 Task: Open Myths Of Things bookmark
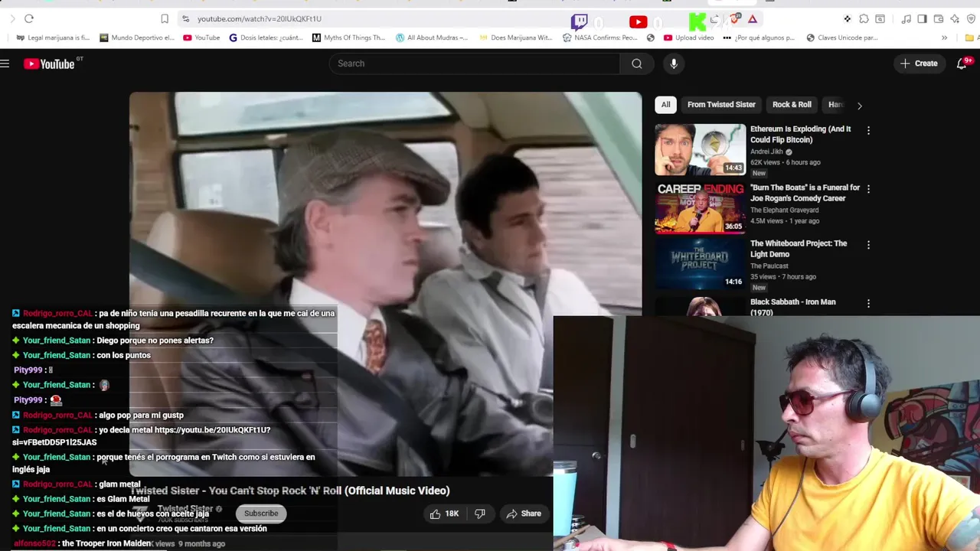pyautogui.click(x=348, y=37)
